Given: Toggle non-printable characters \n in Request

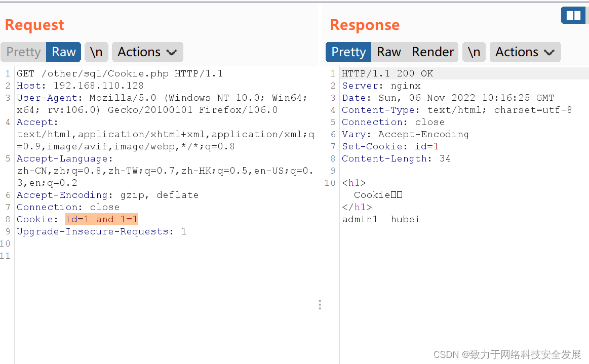Looking at the screenshot, I should click(x=97, y=52).
